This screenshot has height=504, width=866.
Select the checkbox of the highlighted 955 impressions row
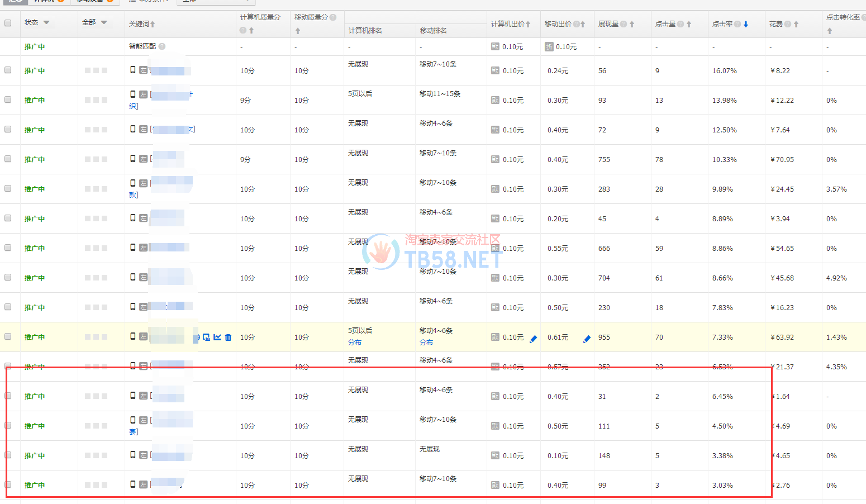8,337
